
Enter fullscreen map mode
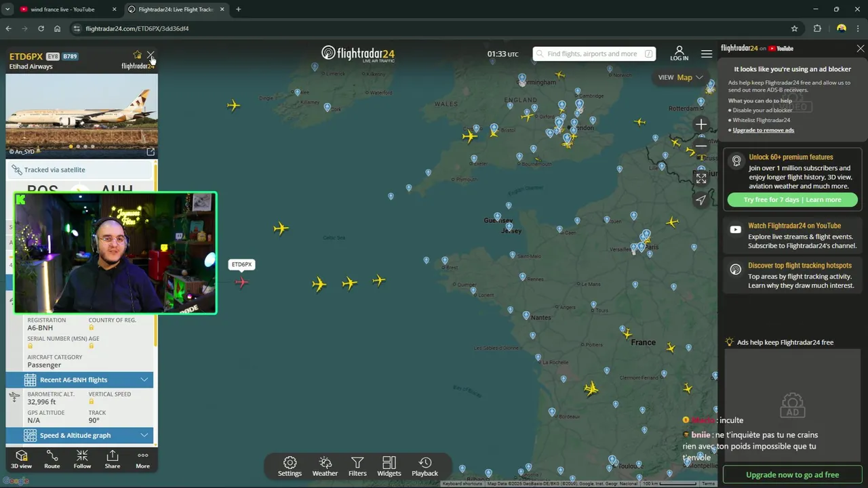point(701,178)
